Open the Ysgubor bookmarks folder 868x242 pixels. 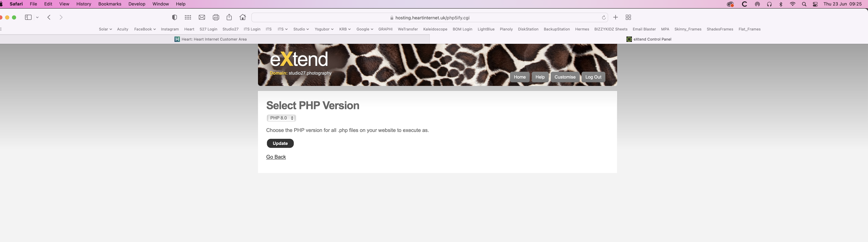(324, 29)
